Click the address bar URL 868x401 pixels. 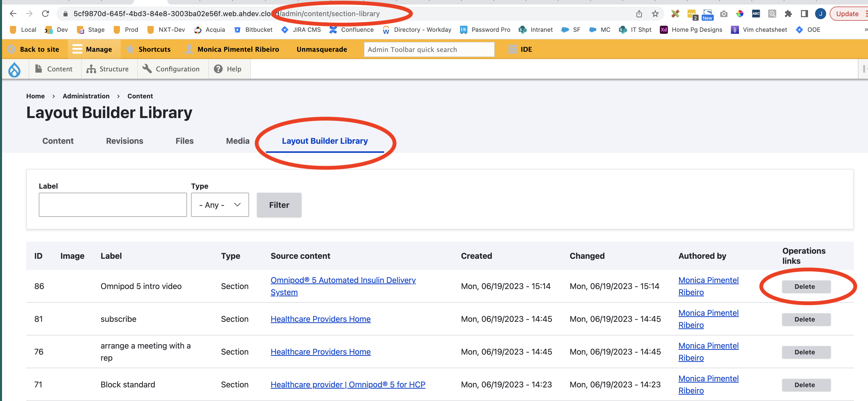(226, 13)
